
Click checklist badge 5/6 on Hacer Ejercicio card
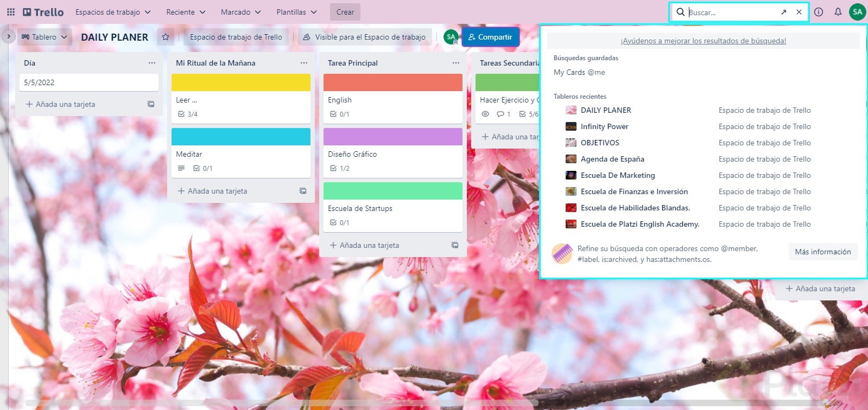point(529,114)
